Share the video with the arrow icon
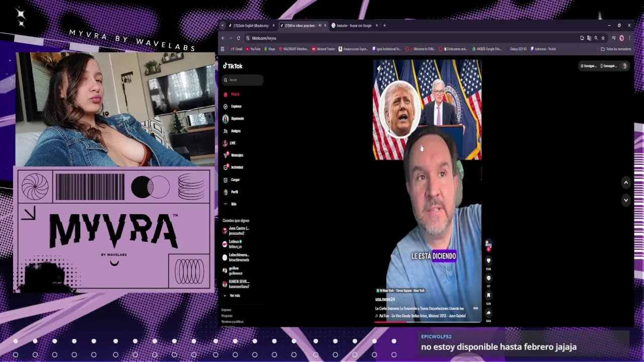Image resolution: width=644 pixels, height=362 pixels. [x=488, y=313]
